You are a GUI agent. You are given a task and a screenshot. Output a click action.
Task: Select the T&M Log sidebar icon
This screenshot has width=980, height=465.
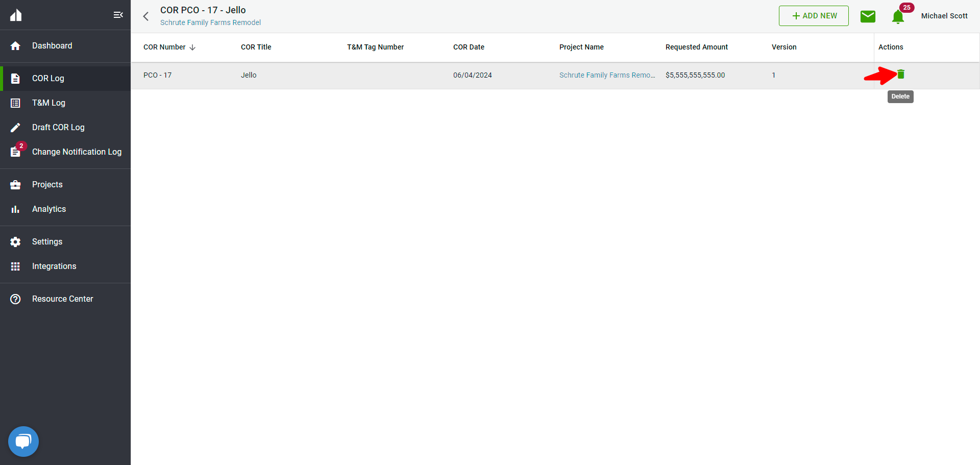(16, 103)
